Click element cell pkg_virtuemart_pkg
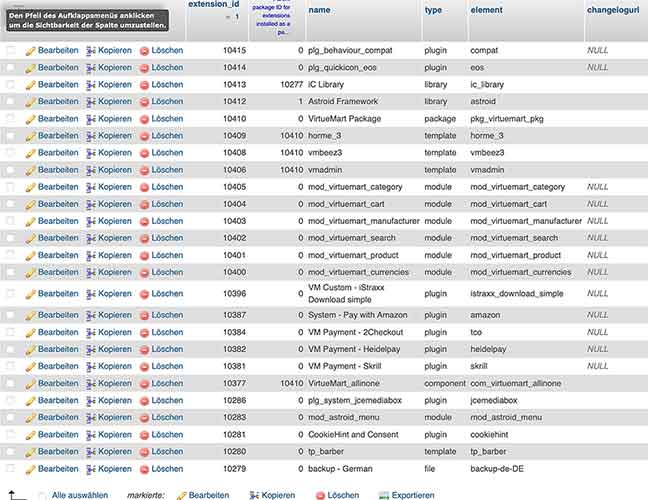 coord(507,119)
